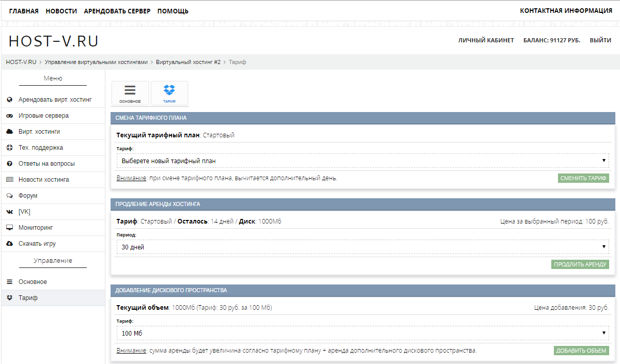Viewport: 620px width, 364px height.
Task: Go to Личный кабинет link
Action: click(x=486, y=40)
